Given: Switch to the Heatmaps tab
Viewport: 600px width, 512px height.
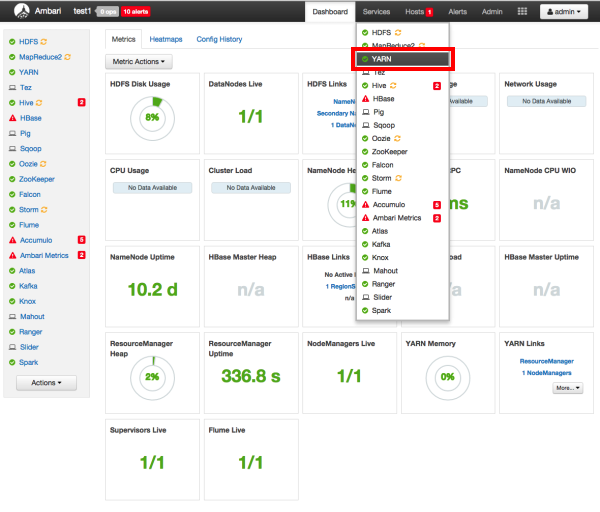Looking at the screenshot, I should [x=166, y=39].
